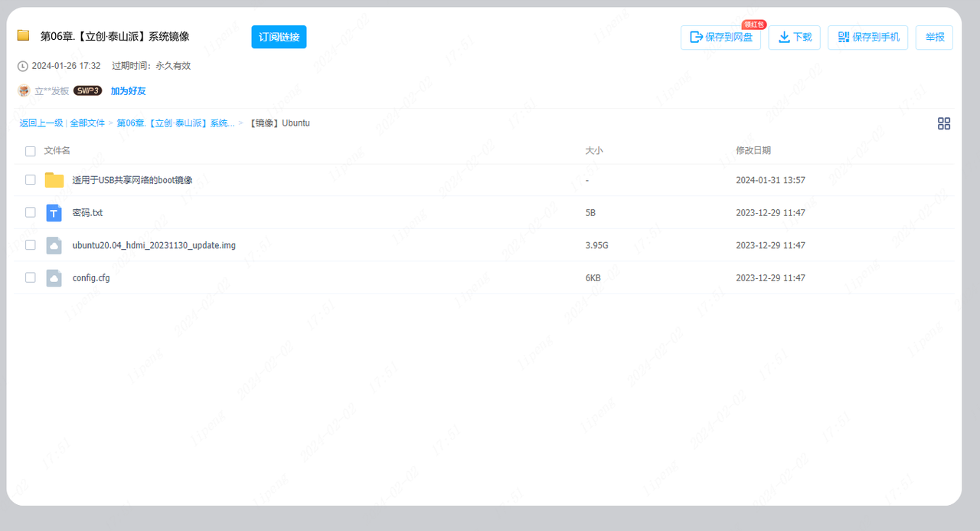Click the blue 订阅链接 button
This screenshot has height=531, width=980.
click(x=279, y=37)
